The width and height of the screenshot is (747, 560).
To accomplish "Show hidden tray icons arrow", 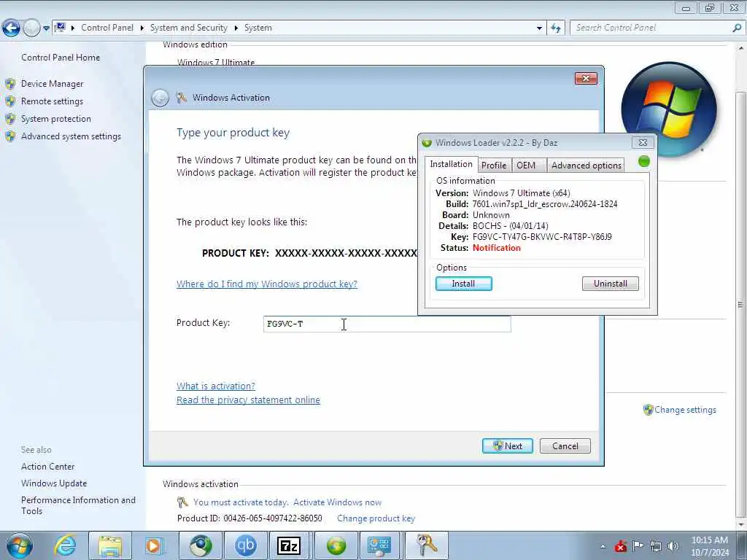I will click(603, 547).
